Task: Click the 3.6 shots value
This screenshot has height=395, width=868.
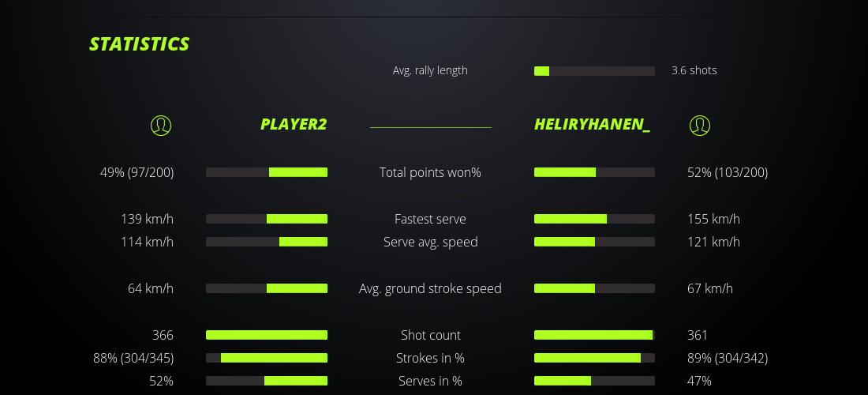Action: pos(694,70)
